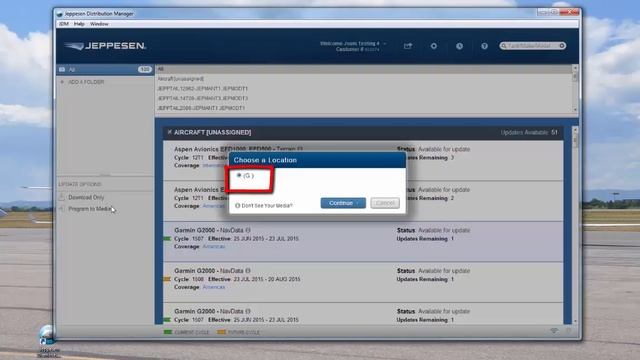This screenshot has width=640, height=360.
Task: Choose the Download Only update option
Action: pyautogui.click(x=86, y=198)
